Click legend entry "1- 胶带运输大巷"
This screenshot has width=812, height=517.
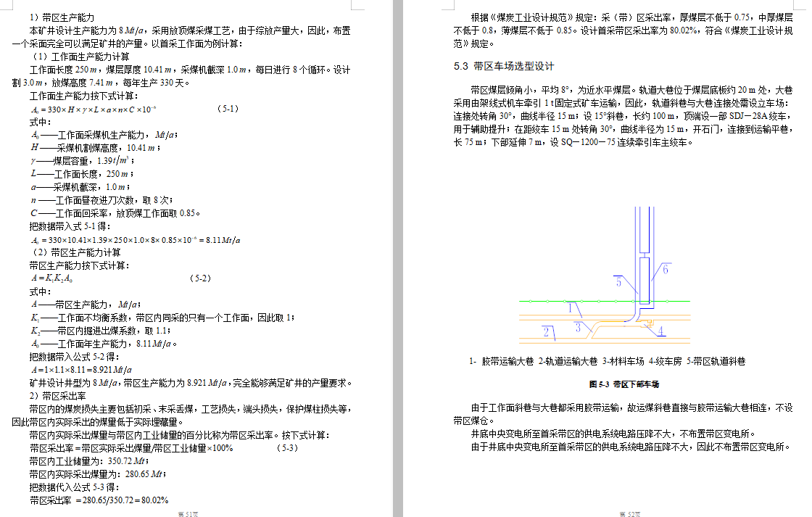(501, 361)
